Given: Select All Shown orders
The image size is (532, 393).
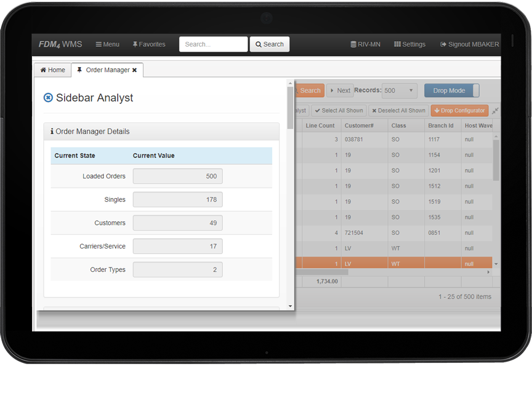Looking at the screenshot, I should 339,111.
